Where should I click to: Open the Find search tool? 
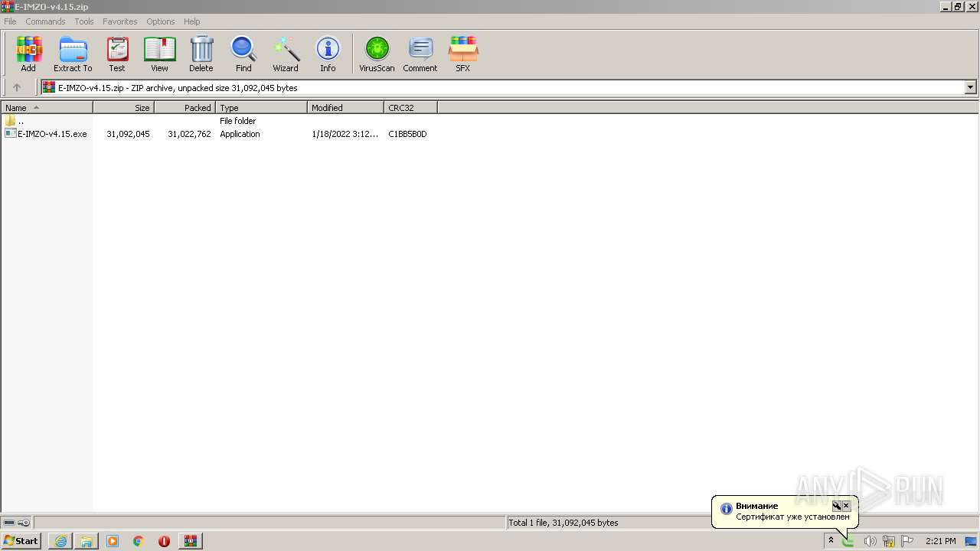click(x=243, y=54)
